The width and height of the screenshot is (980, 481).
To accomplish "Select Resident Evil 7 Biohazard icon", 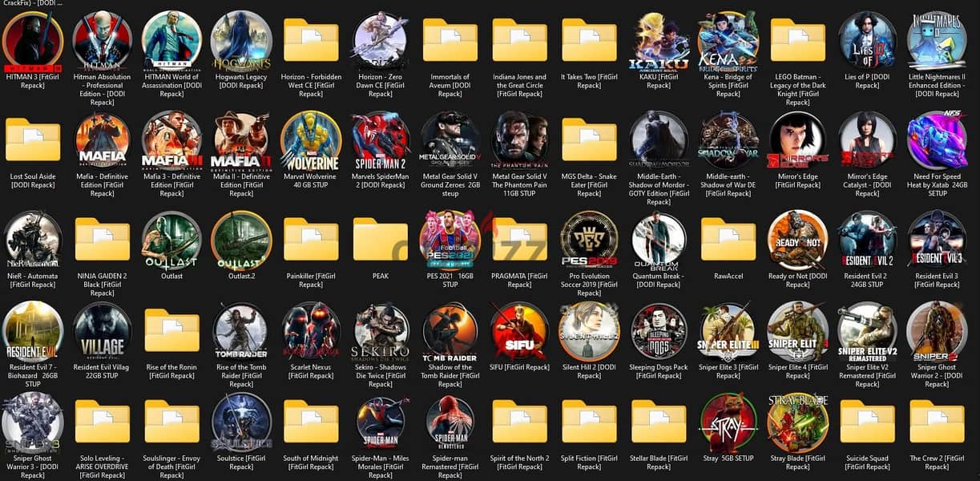I will click(33, 332).
